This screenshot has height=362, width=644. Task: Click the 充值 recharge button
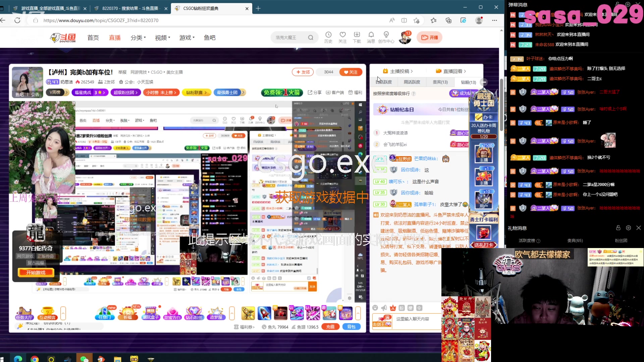pos(330,327)
